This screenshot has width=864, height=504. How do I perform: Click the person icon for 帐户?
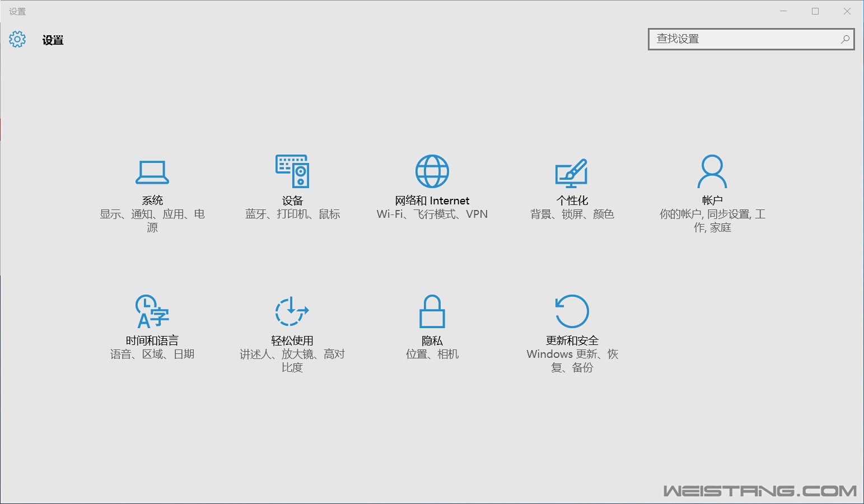click(x=712, y=171)
